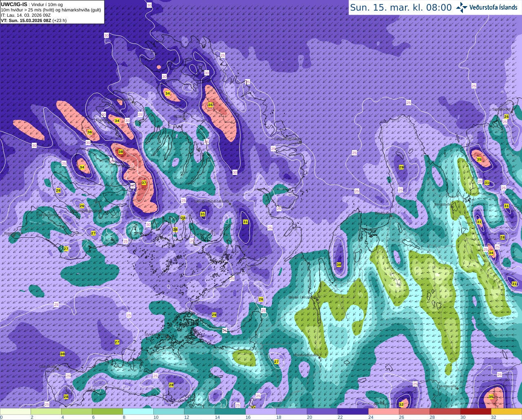Click the 'Sun. 15. mar. kl. 08:00' title
This screenshot has width=522, height=420.
click(x=401, y=7)
